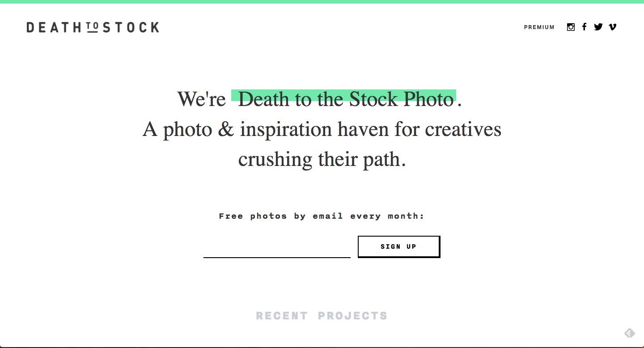
Task: Click the green-highlighted Death to the Stock Photo text
Action: 345,99
